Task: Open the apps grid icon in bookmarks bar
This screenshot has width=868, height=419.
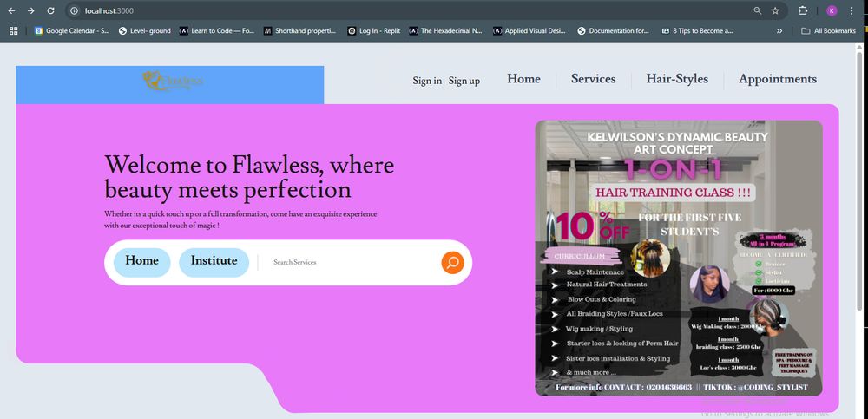Action: click(14, 31)
